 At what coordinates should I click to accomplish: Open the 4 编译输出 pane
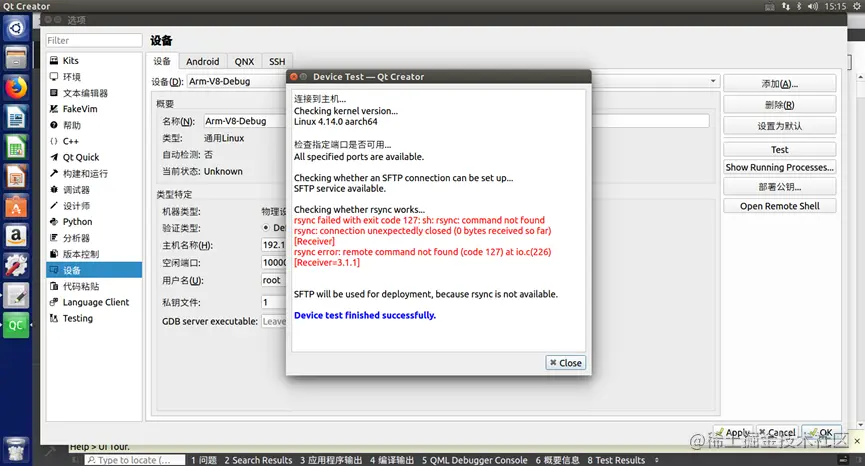point(392,460)
